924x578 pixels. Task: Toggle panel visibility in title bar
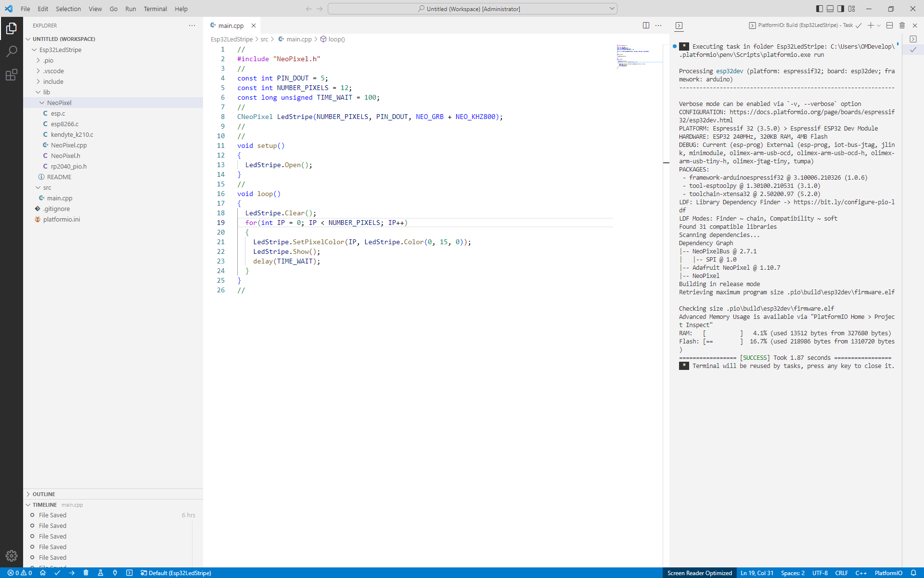pos(830,9)
